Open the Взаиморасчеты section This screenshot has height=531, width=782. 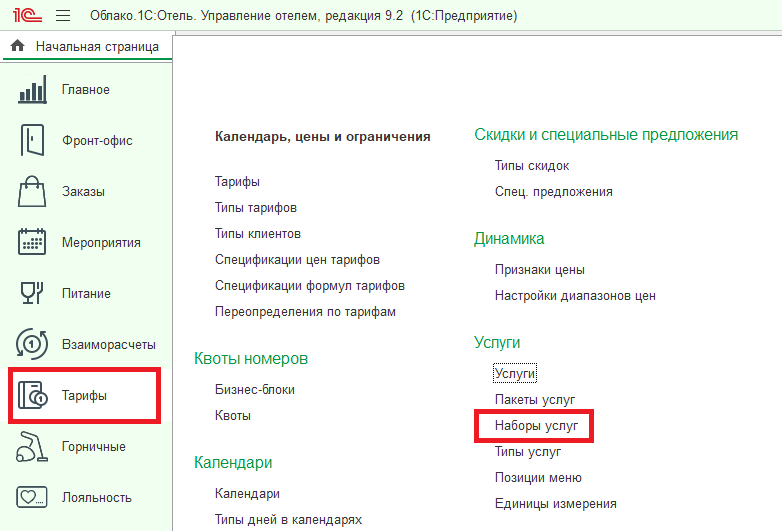pos(109,345)
